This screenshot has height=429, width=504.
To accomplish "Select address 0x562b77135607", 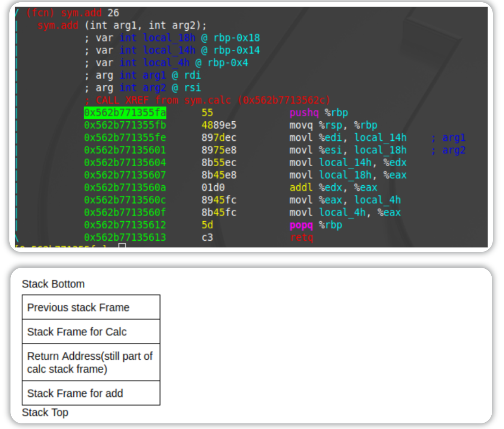I will [x=125, y=175].
